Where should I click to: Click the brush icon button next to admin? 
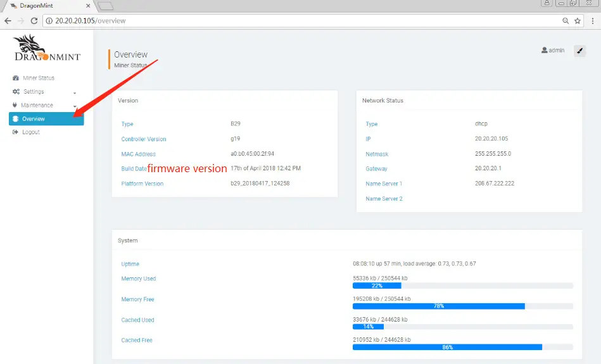click(x=579, y=51)
